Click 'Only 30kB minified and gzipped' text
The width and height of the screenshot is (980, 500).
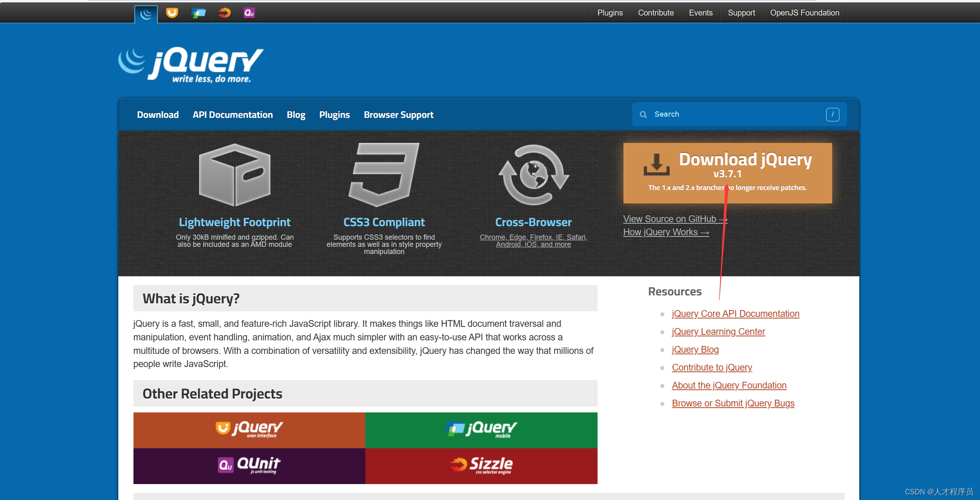[235, 241]
